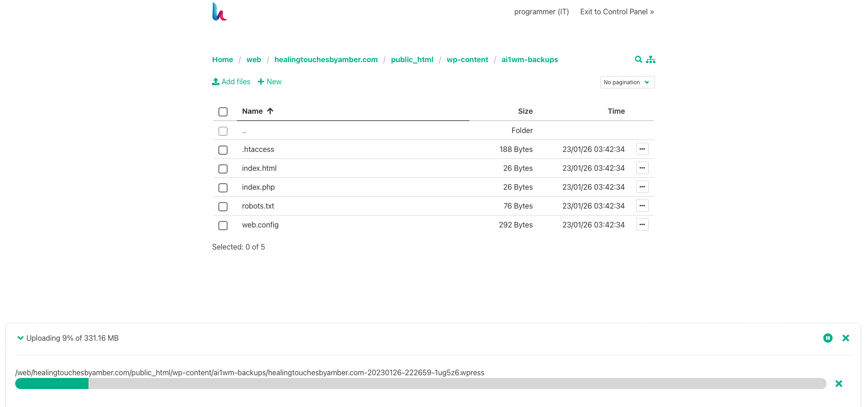Viewport: 868px width, 407px height.
Task: Go to healingtouchesbyamber.com breadcrumb
Action: (x=326, y=59)
